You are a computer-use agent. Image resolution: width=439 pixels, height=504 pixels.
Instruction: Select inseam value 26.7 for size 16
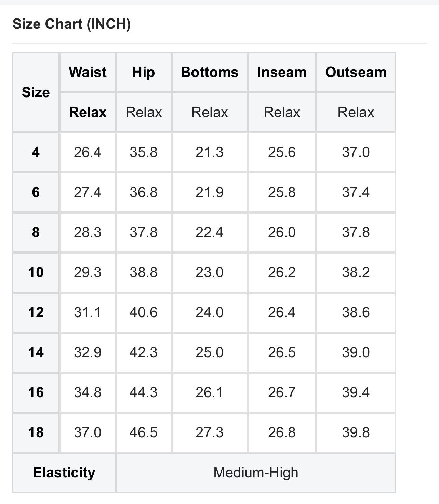(282, 392)
